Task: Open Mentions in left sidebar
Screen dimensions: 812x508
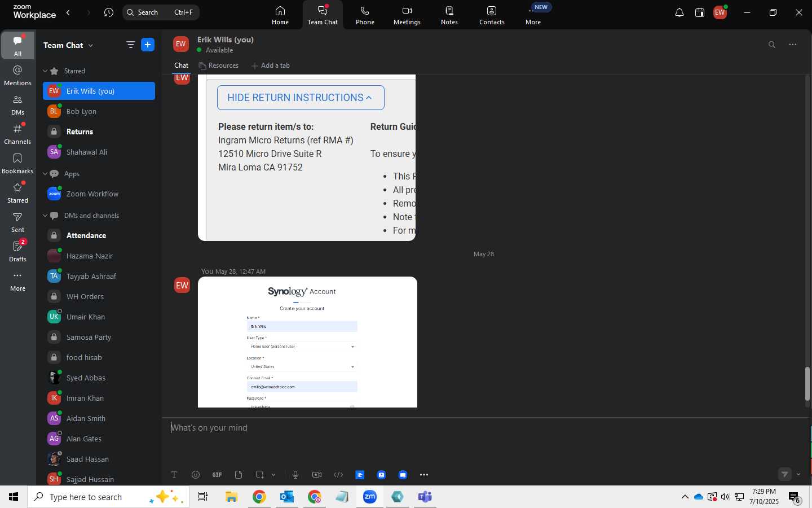Action: (18, 75)
